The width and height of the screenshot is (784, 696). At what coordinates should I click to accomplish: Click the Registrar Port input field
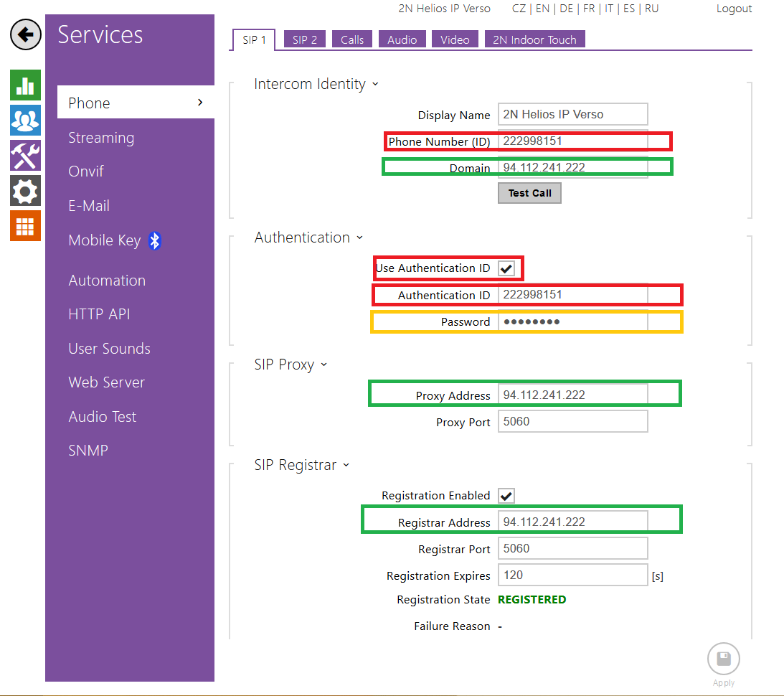point(573,548)
